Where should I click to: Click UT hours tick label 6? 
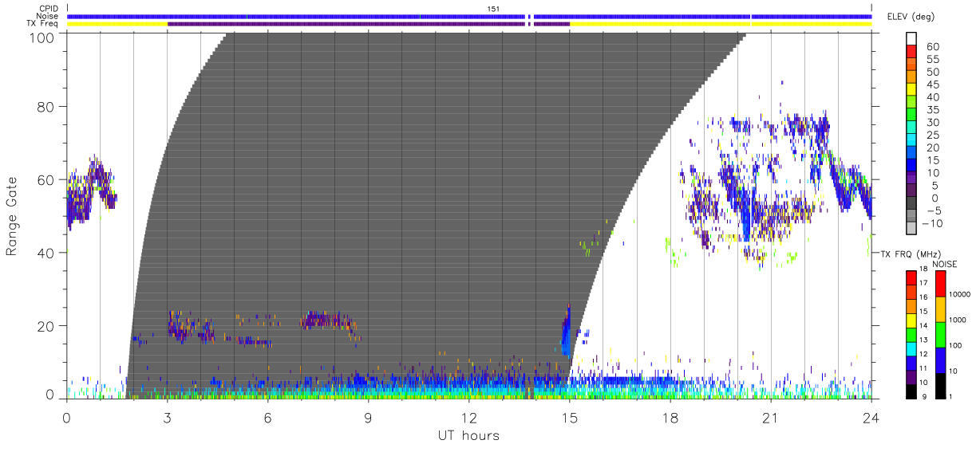click(x=267, y=417)
